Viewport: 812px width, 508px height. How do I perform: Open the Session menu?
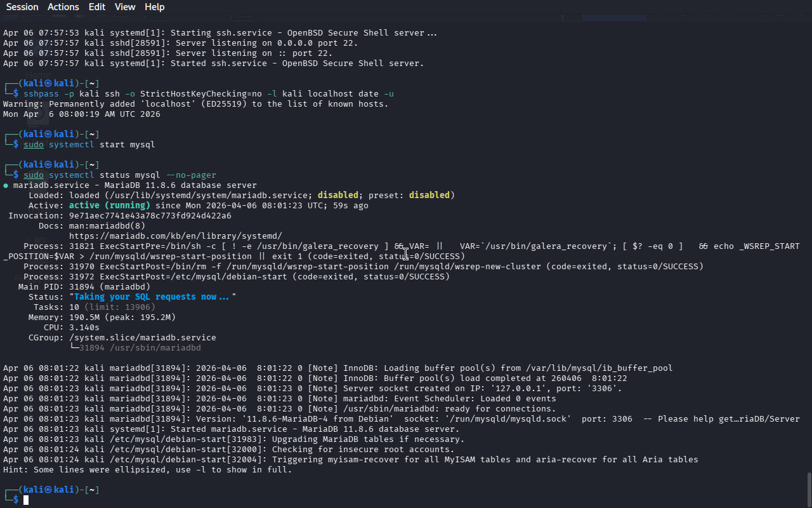pos(22,7)
